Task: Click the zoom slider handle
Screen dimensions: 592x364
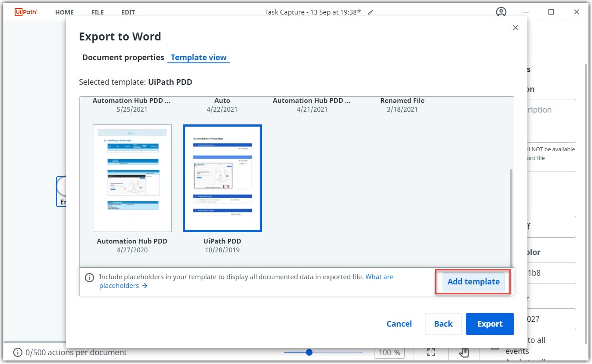Action: coord(309,352)
